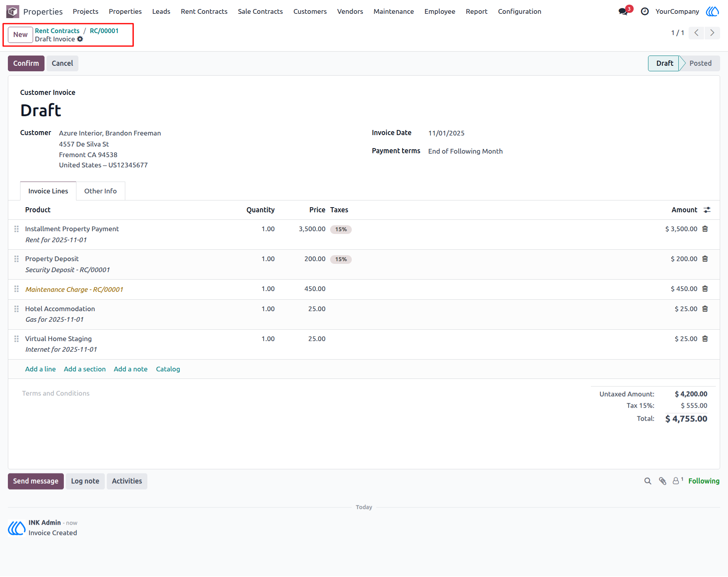Open the product Catalog link
728x577 pixels.
tap(168, 369)
